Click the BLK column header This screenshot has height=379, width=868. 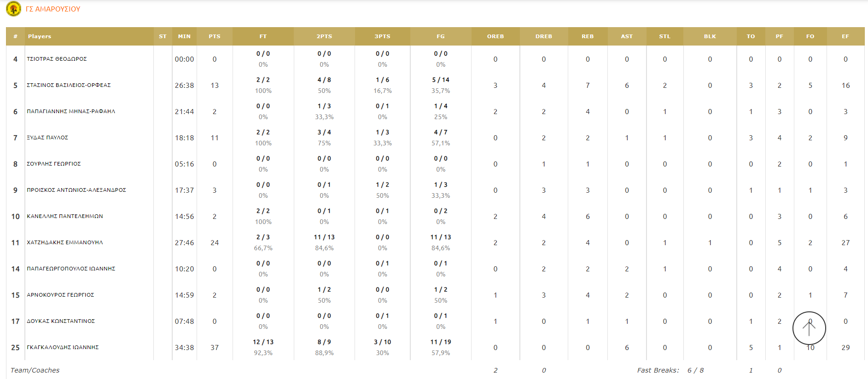click(x=710, y=36)
